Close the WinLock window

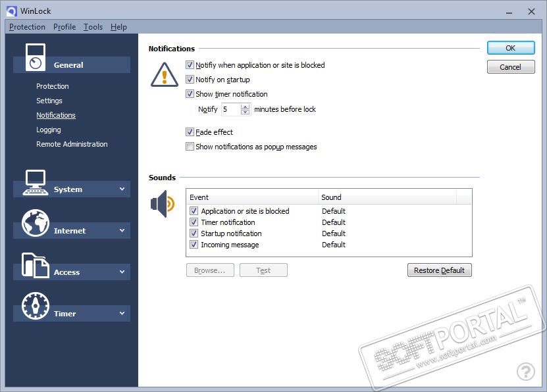[x=531, y=11]
